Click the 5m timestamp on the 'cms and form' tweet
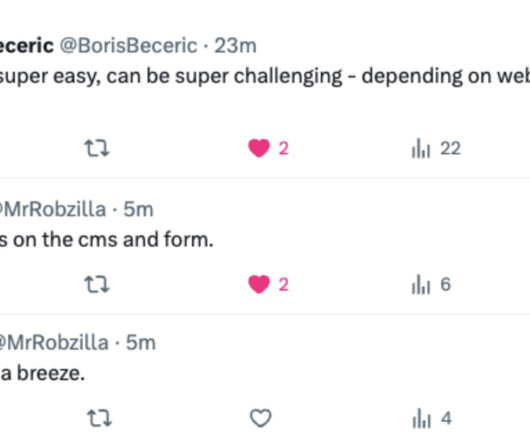 (x=138, y=209)
